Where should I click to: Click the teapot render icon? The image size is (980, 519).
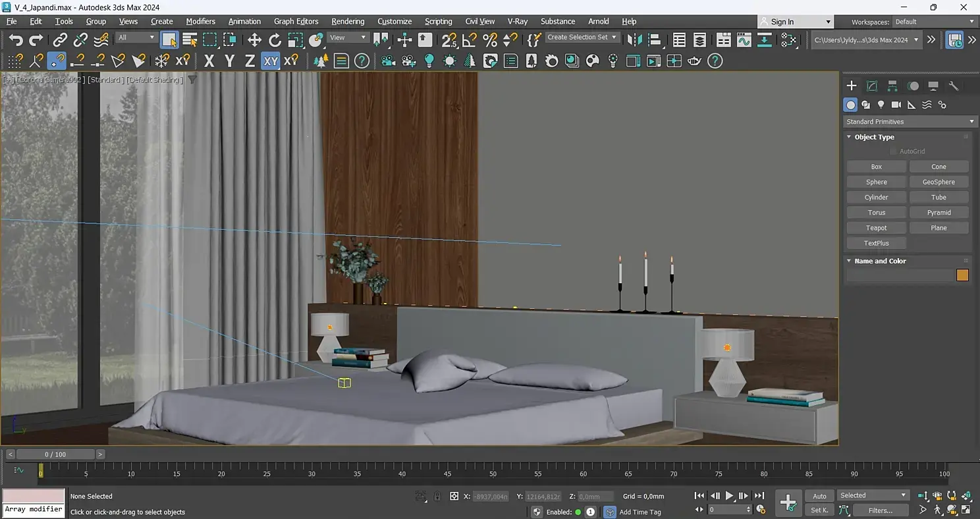coord(694,61)
